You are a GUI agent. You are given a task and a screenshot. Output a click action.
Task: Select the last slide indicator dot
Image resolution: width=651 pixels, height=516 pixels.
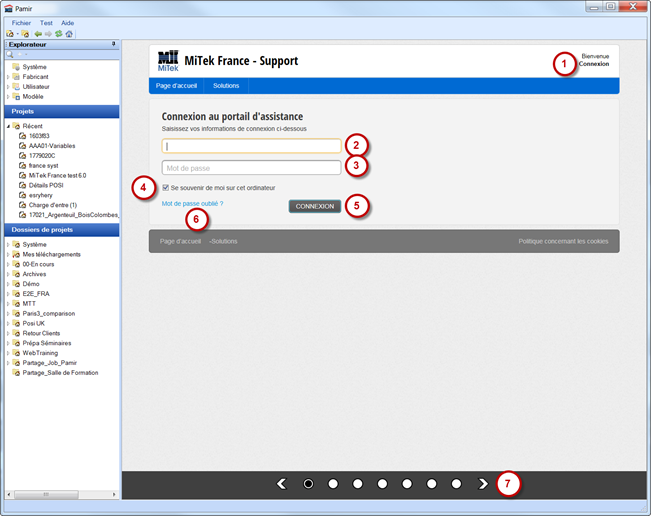pos(456,484)
